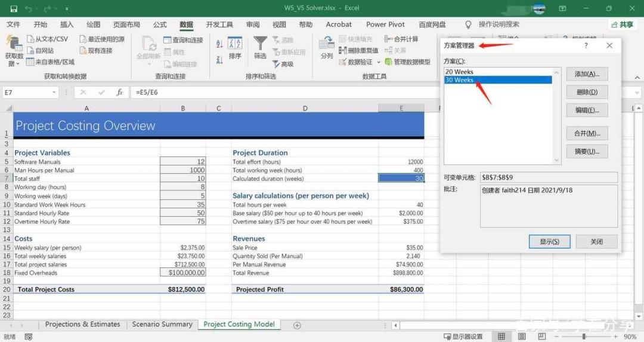Switch to Review (审阅) tab
Viewport: 644px width, 342px height.
(x=253, y=24)
